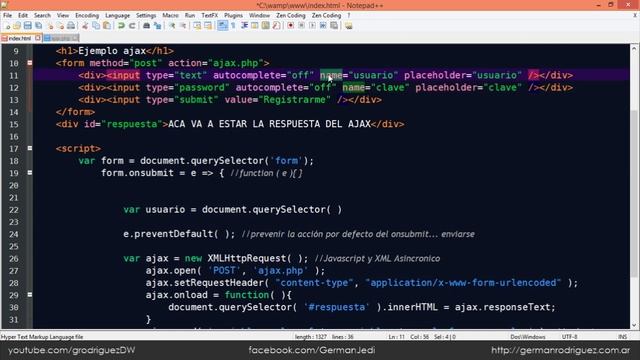Open the Window menu

259,15
